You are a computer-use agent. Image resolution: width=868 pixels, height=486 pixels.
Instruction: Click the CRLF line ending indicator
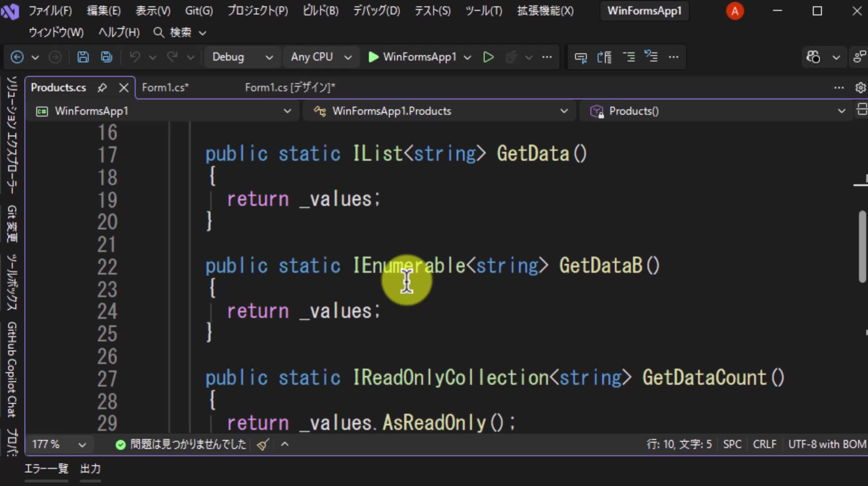(x=764, y=444)
